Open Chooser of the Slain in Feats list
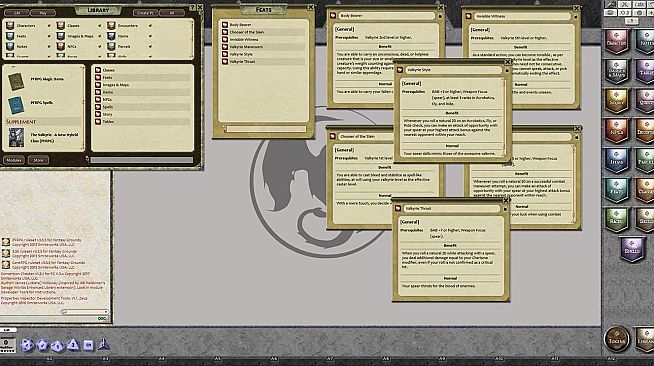654x366 pixels. click(247, 32)
